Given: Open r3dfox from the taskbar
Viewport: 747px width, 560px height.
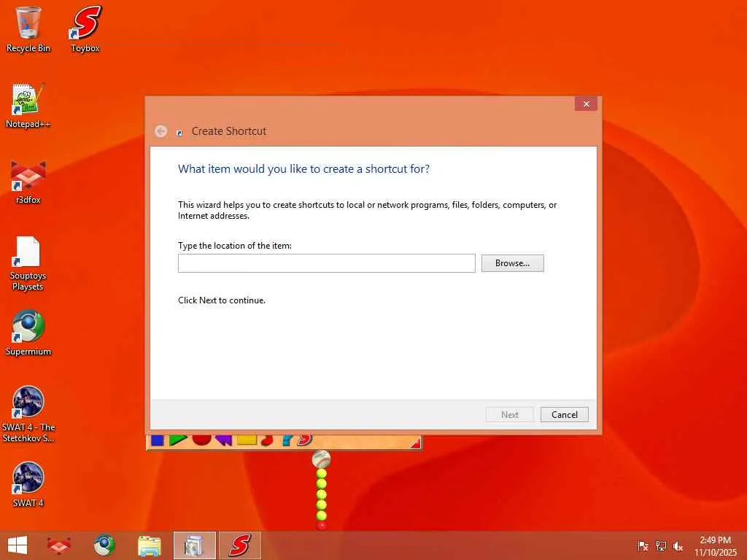Looking at the screenshot, I should click(x=58, y=545).
